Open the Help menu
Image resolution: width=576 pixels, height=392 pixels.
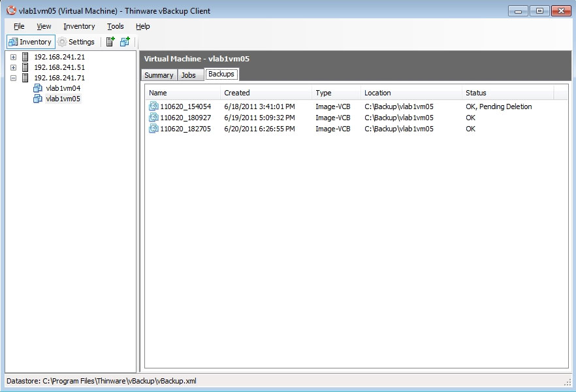143,26
